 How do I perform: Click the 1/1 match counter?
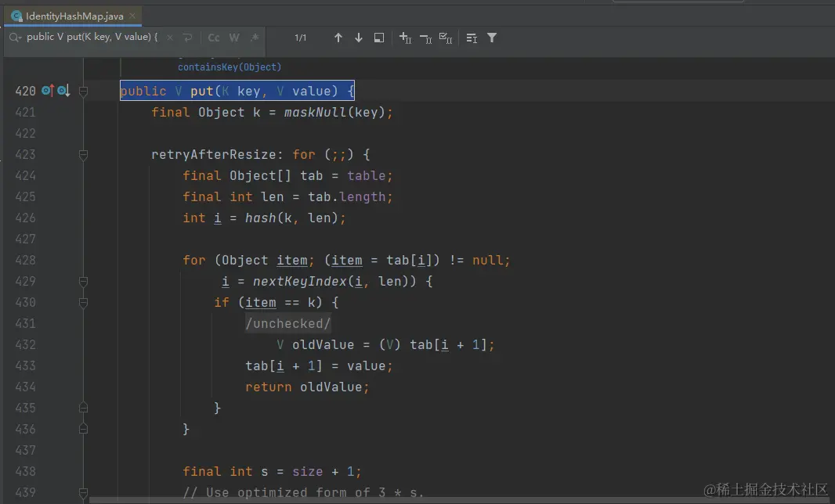(x=300, y=38)
